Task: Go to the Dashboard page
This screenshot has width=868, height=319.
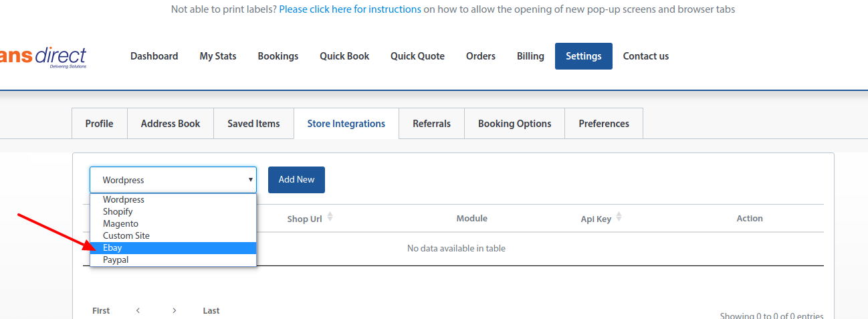Action: click(154, 56)
